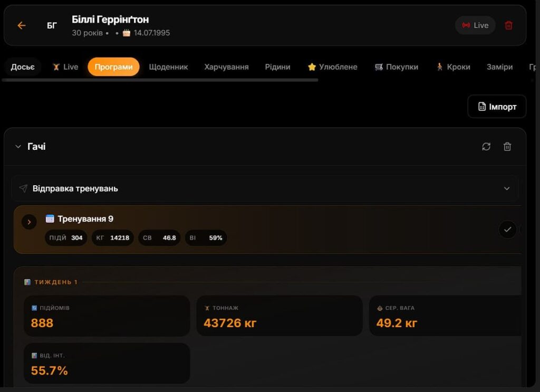Click the Тиждень 1 chart icon
The image size is (540, 392).
coord(27,282)
